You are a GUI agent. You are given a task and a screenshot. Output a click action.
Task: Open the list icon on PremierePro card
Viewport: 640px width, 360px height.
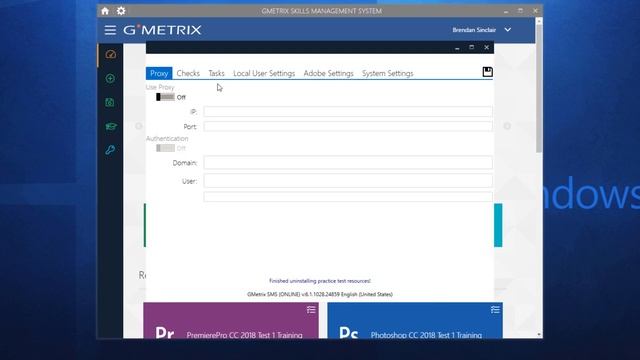pos(311,310)
